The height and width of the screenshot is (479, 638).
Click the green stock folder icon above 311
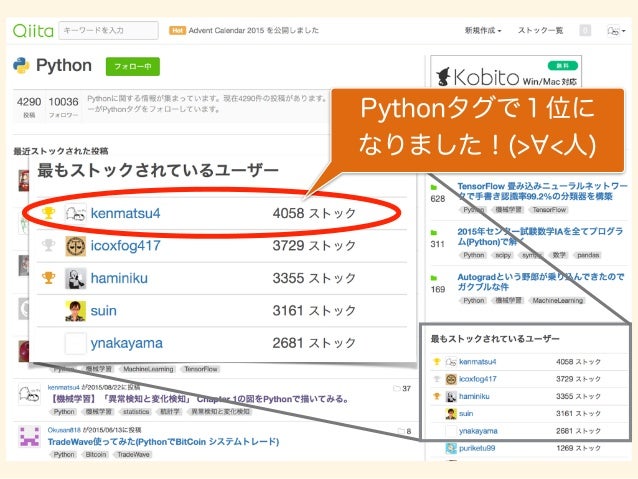[434, 233]
